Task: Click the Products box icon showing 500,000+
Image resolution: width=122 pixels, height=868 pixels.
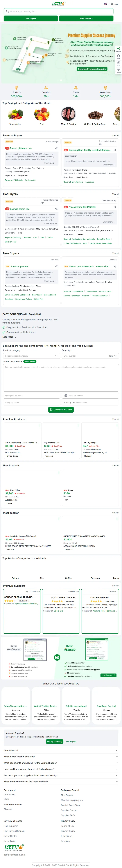Action: tap(16, 88)
